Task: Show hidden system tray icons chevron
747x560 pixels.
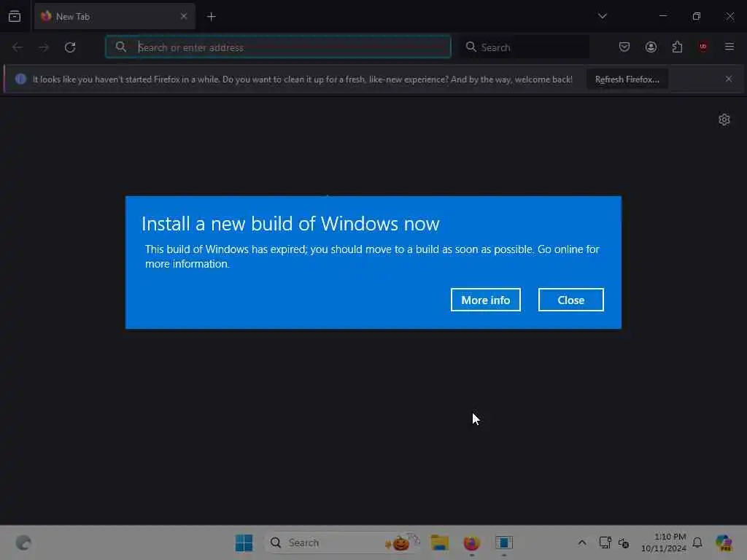Action: click(581, 542)
